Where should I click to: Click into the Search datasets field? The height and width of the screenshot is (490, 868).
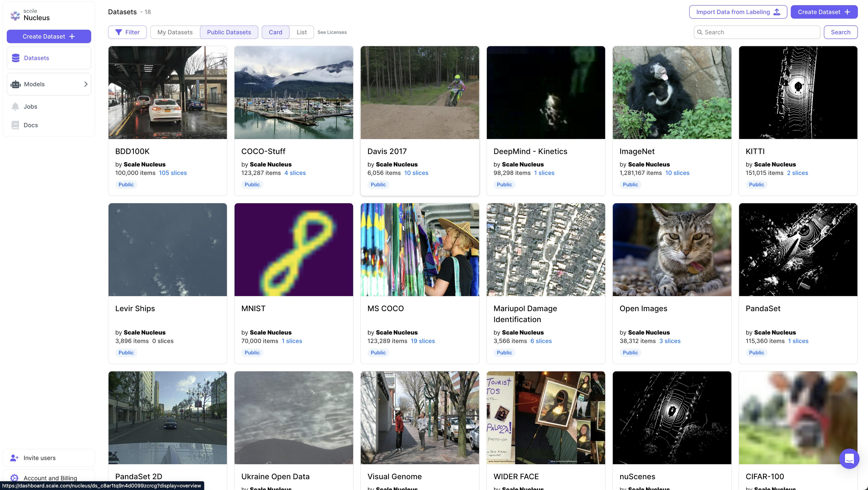[x=760, y=32]
